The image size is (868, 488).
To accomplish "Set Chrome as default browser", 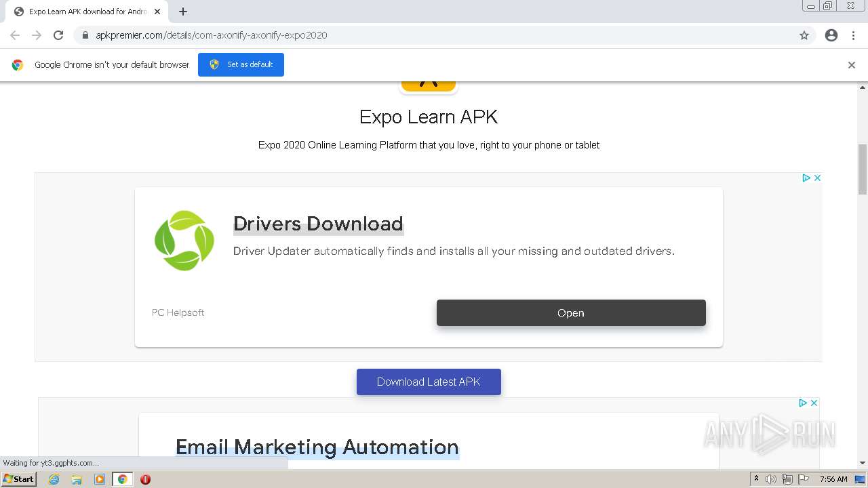I will [x=241, y=64].
